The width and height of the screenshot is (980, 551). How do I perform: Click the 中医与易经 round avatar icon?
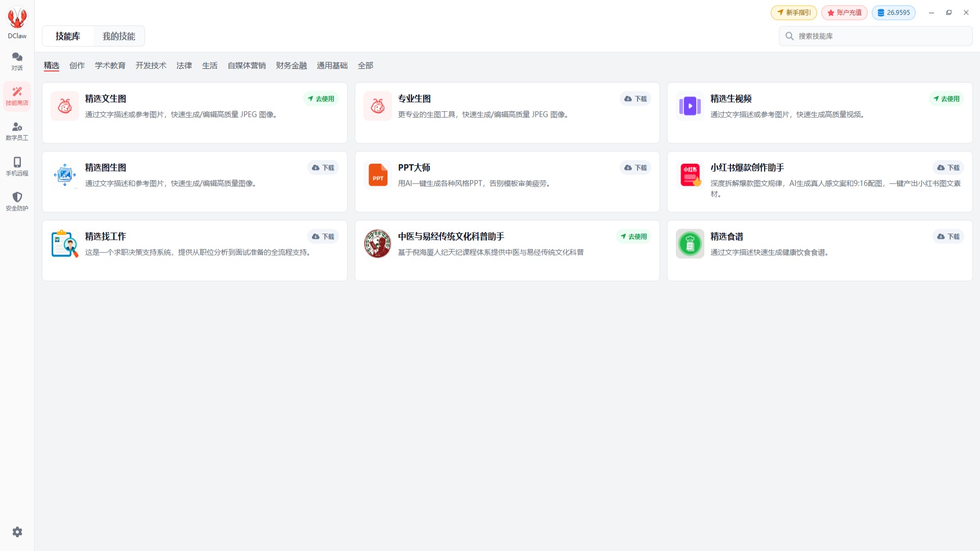click(x=378, y=244)
